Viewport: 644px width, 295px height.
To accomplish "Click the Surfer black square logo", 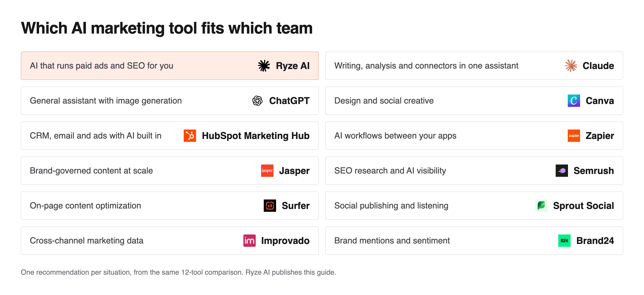I will tap(270, 206).
